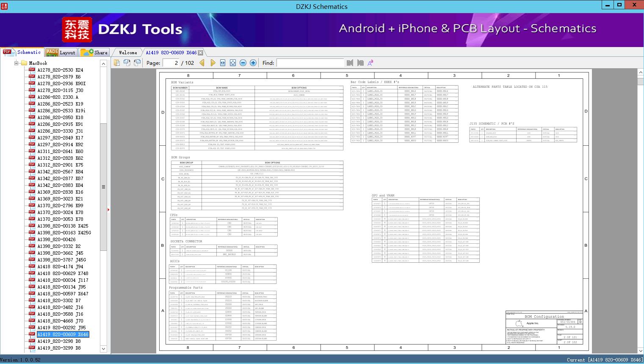The height and width of the screenshot is (364, 644).
Task: Go to the next page arrow
Action: (x=213, y=63)
